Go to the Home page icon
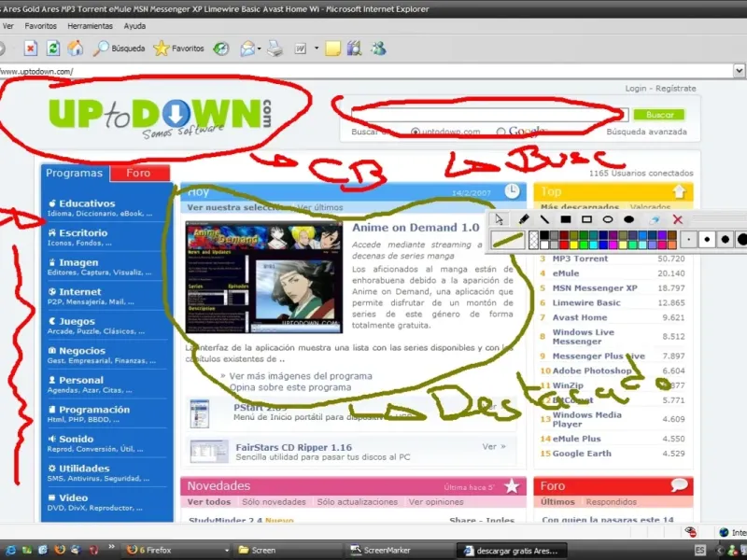This screenshot has height=560, width=747. pos(75,49)
